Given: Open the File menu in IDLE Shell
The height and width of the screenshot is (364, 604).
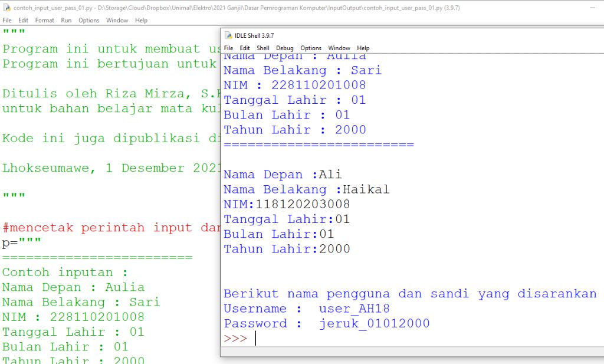Looking at the screenshot, I should (228, 48).
